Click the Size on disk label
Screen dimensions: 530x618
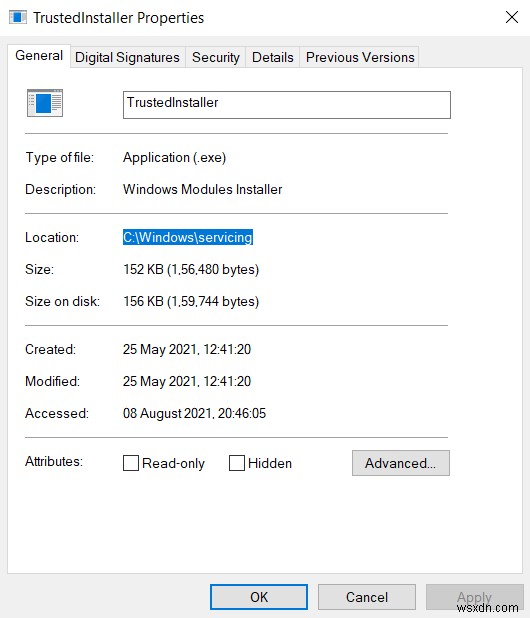[63, 302]
